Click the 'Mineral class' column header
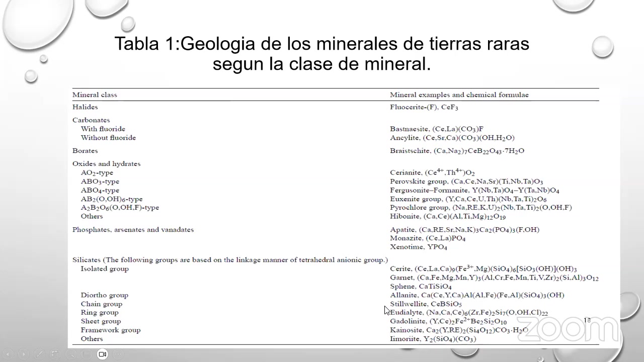Image resolution: width=644 pixels, height=362 pixels. coord(95,95)
